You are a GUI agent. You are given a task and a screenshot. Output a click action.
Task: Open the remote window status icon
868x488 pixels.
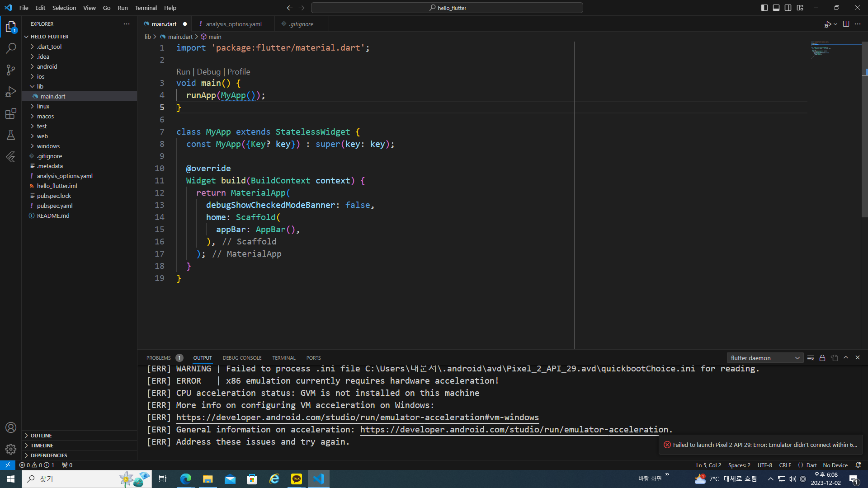click(x=8, y=465)
